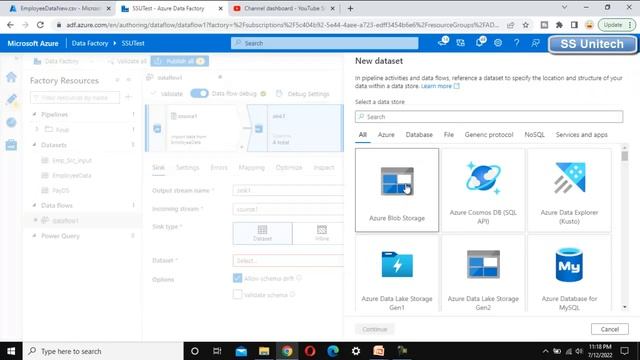This screenshot has height=360, width=640.
Task: Choose Inline sink type option
Action: coord(322,233)
